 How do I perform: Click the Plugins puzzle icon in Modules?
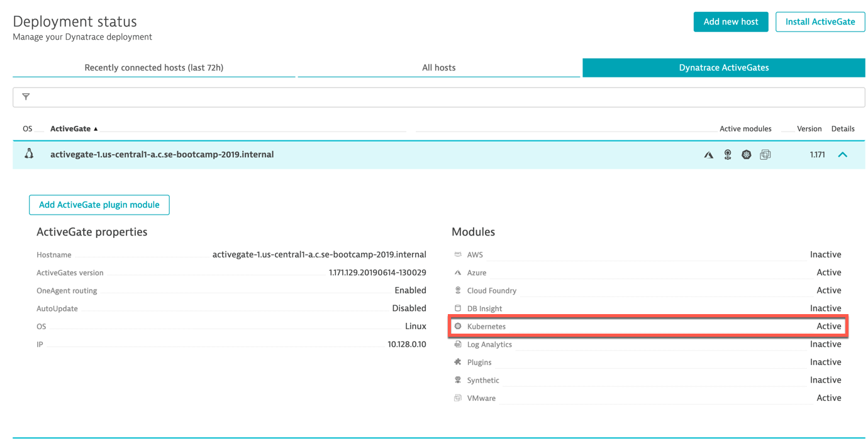458,362
